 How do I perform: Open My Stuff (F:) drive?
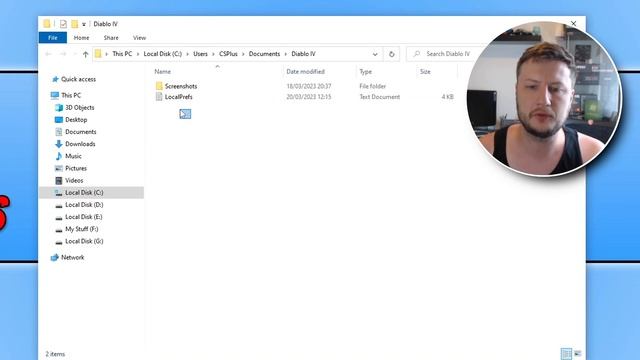[82, 229]
